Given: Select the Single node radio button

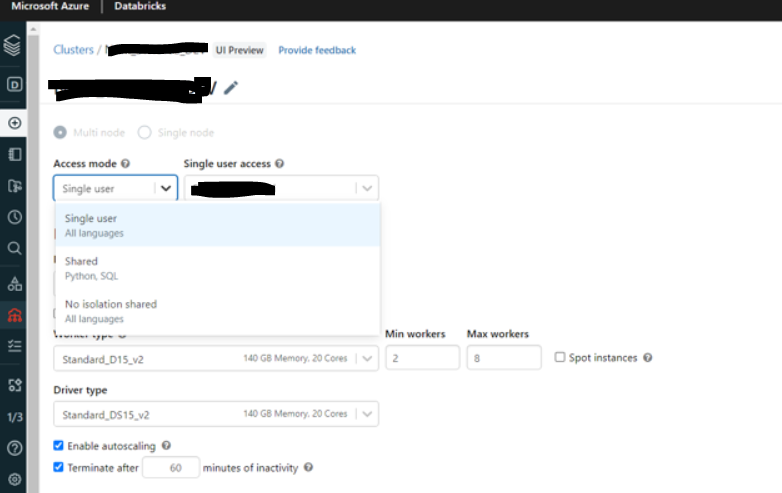Looking at the screenshot, I should 145,133.
